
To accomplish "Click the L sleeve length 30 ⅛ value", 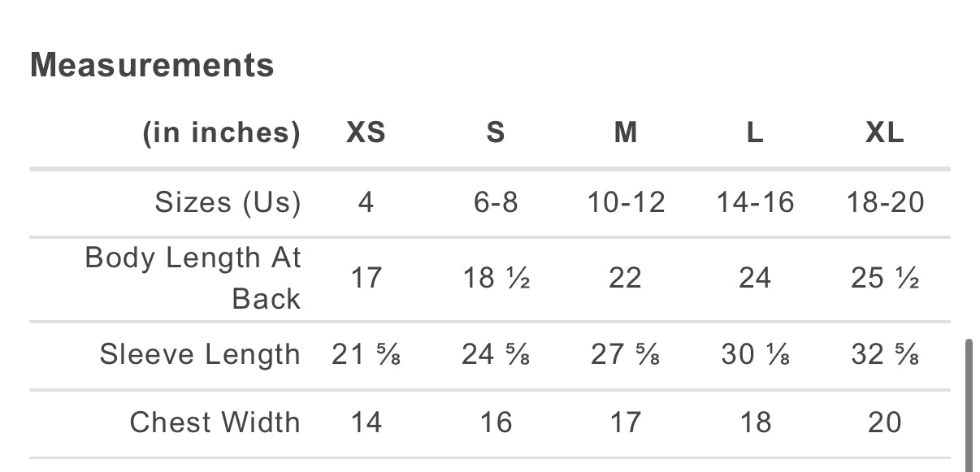I will pyautogui.click(x=755, y=355).
